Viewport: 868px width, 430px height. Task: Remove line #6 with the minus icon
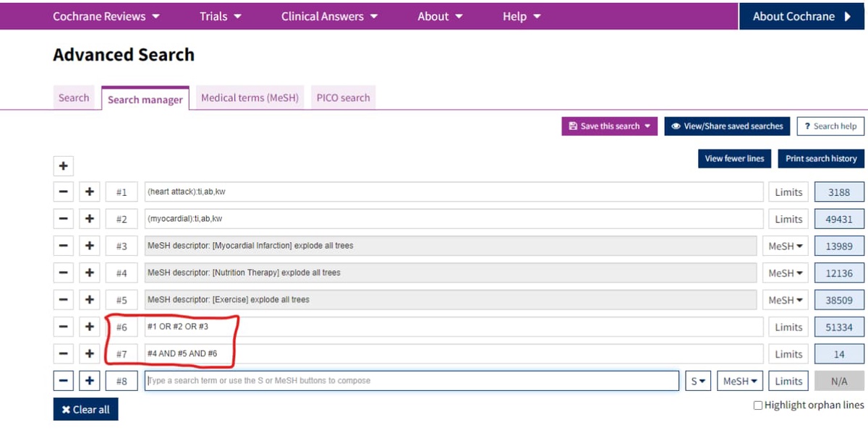[x=64, y=327]
